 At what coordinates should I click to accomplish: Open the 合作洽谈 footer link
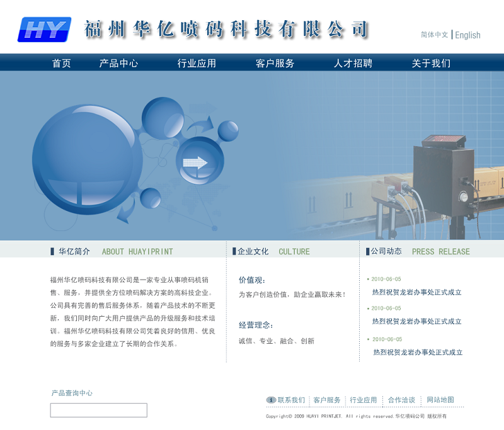click(x=401, y=400)
